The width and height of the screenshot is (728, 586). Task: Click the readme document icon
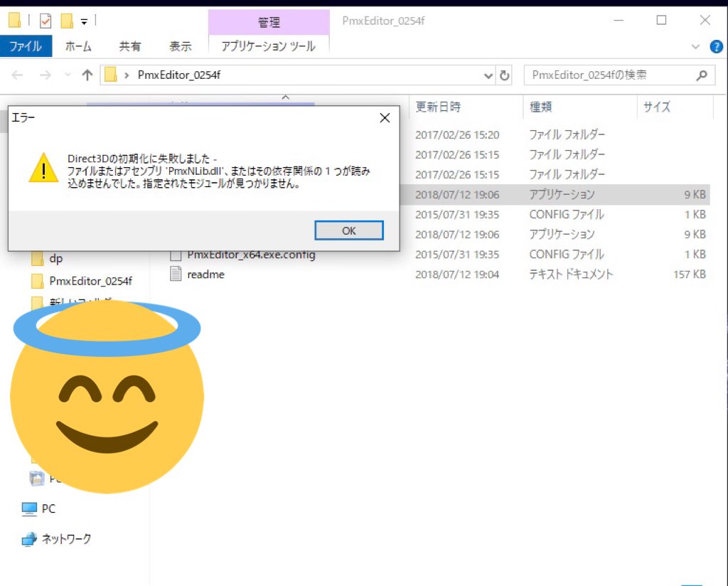[x=176, y=274]
